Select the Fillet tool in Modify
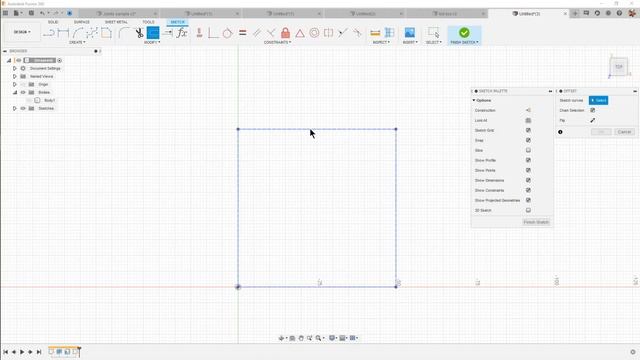Image resolution: width=640 pixels, height=360 pixels. [x=124, y=33]
